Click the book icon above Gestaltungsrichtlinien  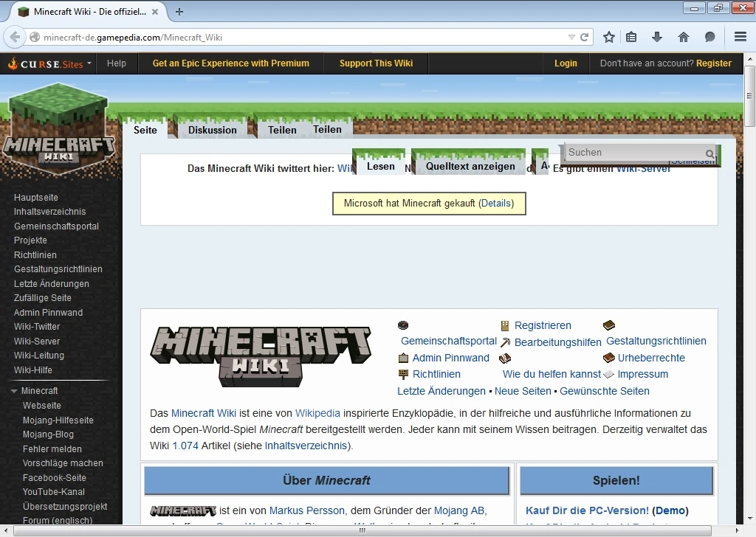click(x=609, y=325)
